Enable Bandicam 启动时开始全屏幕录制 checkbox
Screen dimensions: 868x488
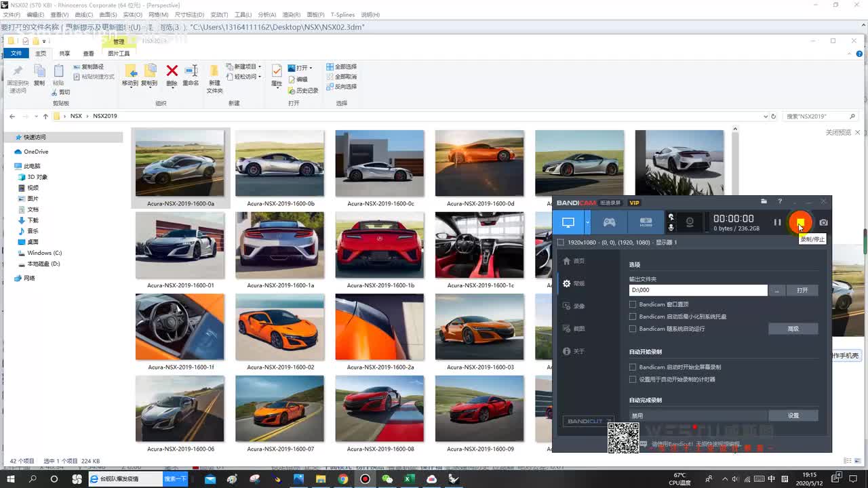pos(633,367)
